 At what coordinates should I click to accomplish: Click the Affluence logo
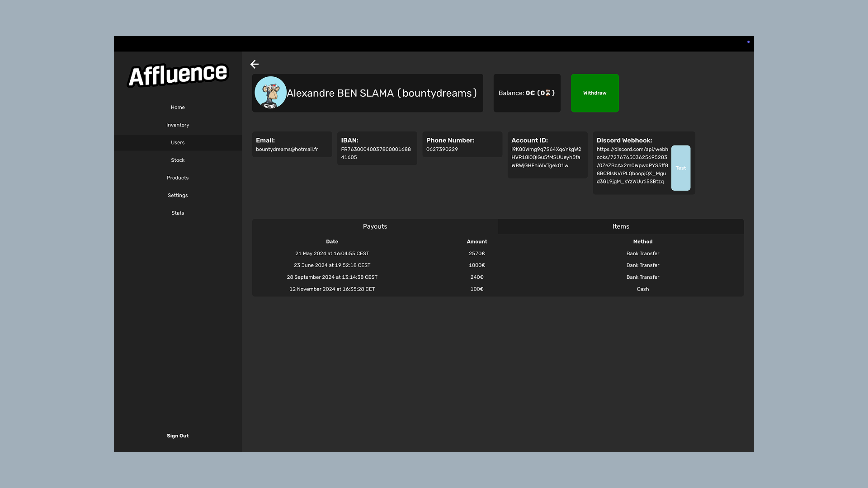click(x=178, y=75)
